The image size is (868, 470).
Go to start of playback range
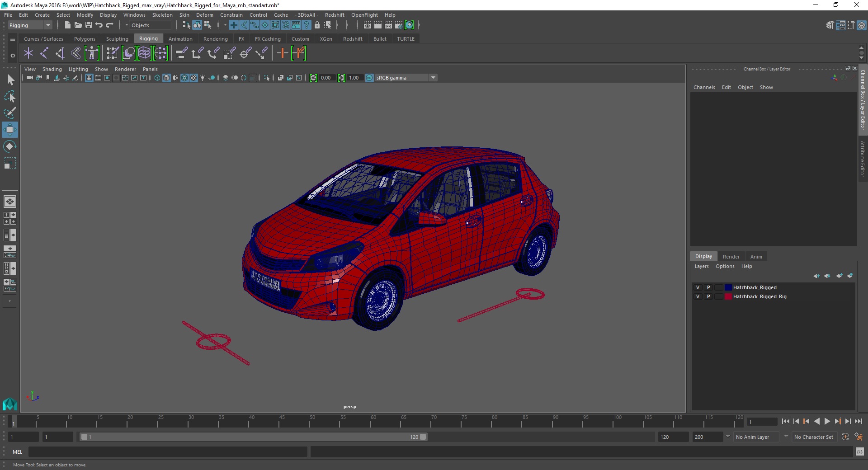(786, 421)
